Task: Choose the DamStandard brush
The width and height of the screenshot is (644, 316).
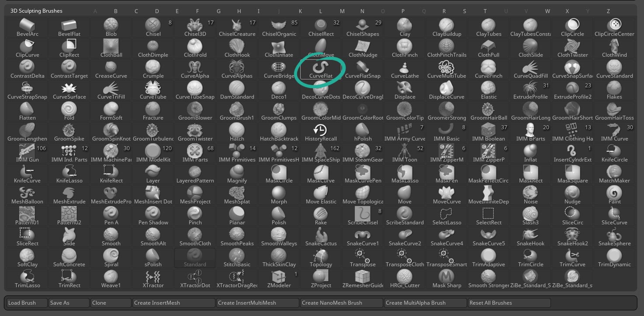Action: [237, 90]
